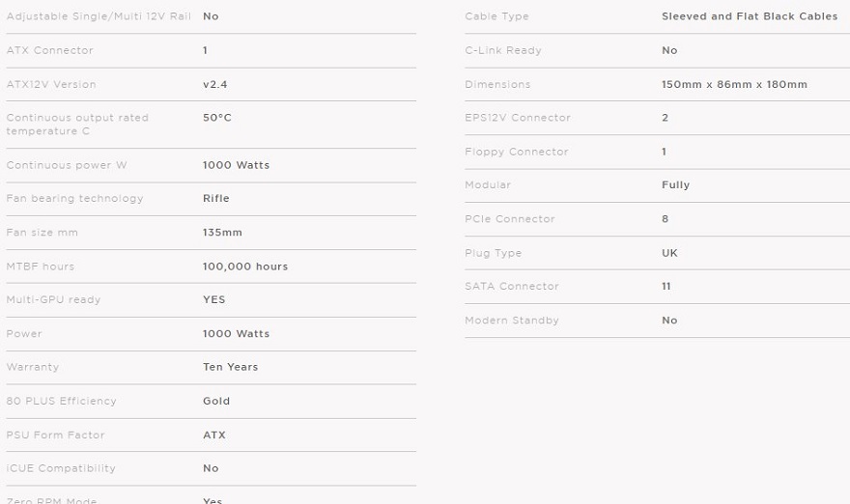Click the Modular Fully value
This screenshot has width=850, height=504.
pyautogui.click(x=675, y=184)
